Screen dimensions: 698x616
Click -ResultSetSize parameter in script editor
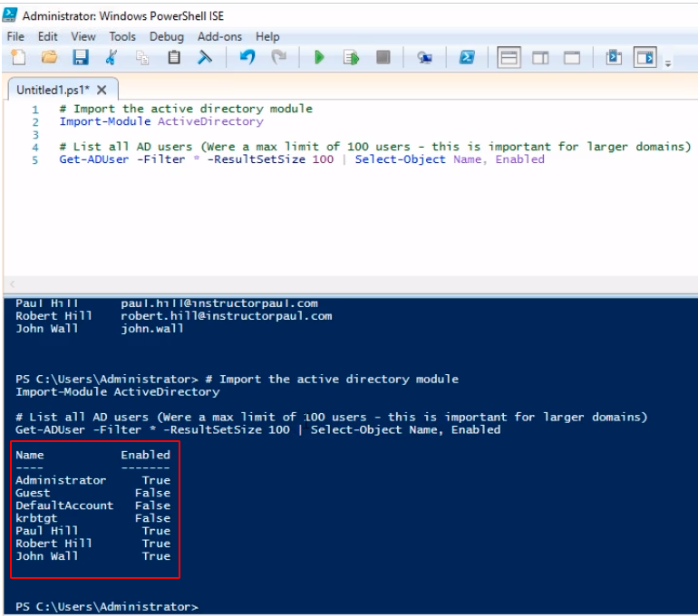pyautogui.click(x=256, y=159)
